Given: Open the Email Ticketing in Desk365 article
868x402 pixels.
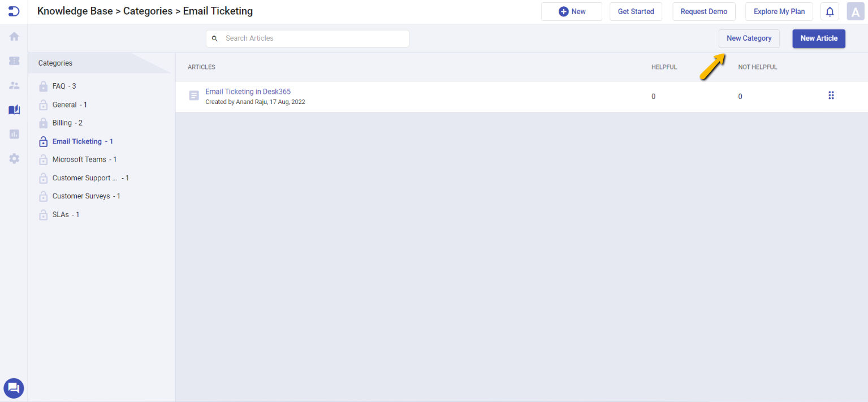Looking at the screenshot, I should coord(248,91).
